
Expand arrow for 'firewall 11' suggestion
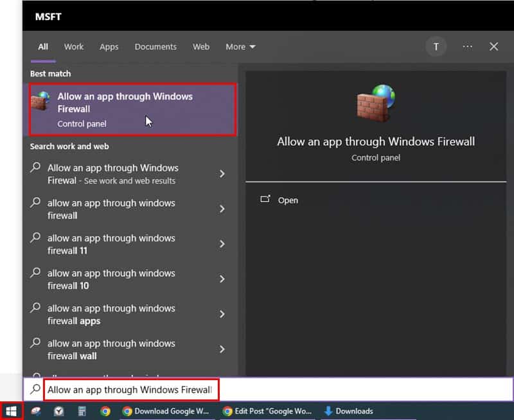click(222, 244)
